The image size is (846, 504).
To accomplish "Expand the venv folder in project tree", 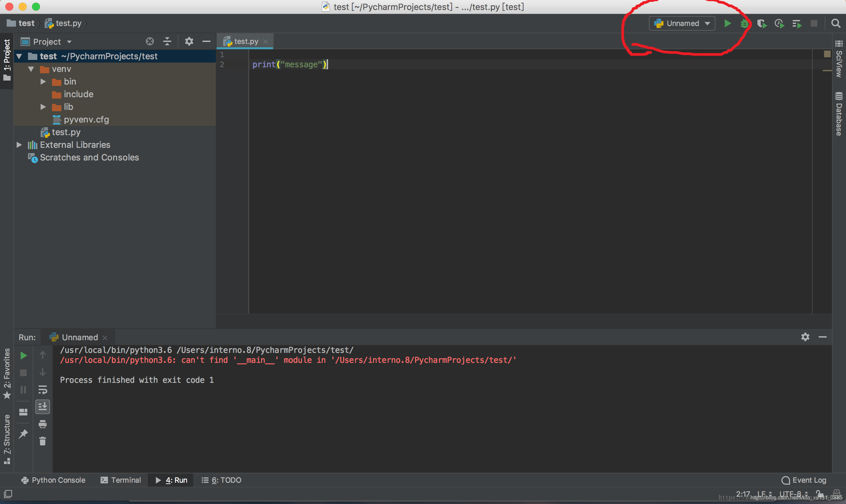I will [30, 69].
